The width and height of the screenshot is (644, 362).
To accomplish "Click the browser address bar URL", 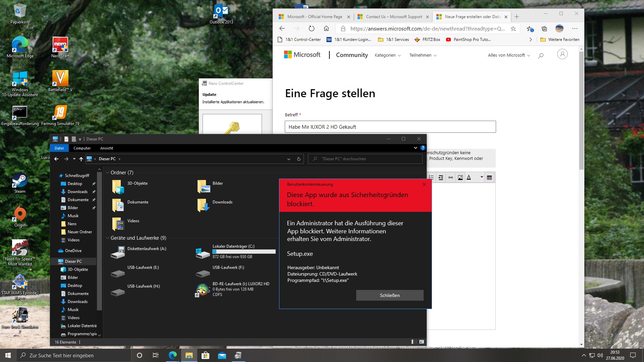I will pos(427,29).
